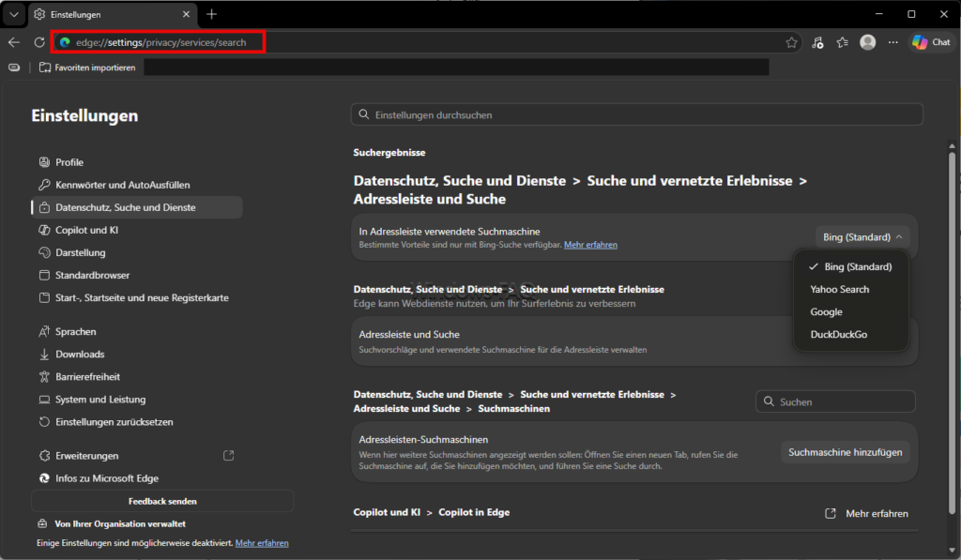This screenshot has width=961, height=560.
Task: Open Datenschutz, Suche und Dienste section
Action: 137,207
